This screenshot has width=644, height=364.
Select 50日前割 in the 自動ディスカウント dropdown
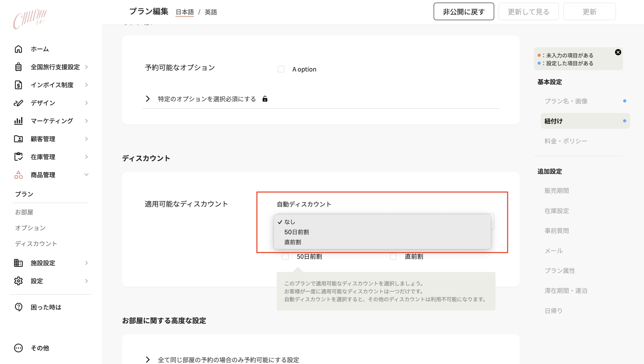[297, 232]
